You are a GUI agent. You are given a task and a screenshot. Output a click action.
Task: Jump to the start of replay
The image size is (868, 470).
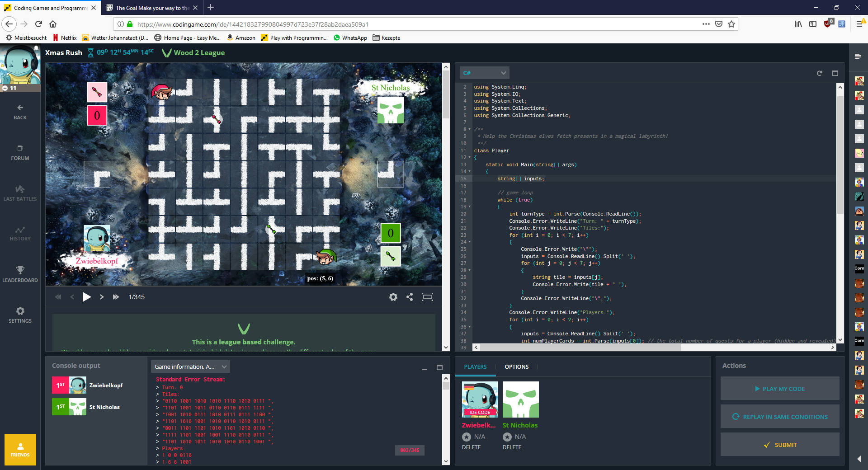(58, 297)
